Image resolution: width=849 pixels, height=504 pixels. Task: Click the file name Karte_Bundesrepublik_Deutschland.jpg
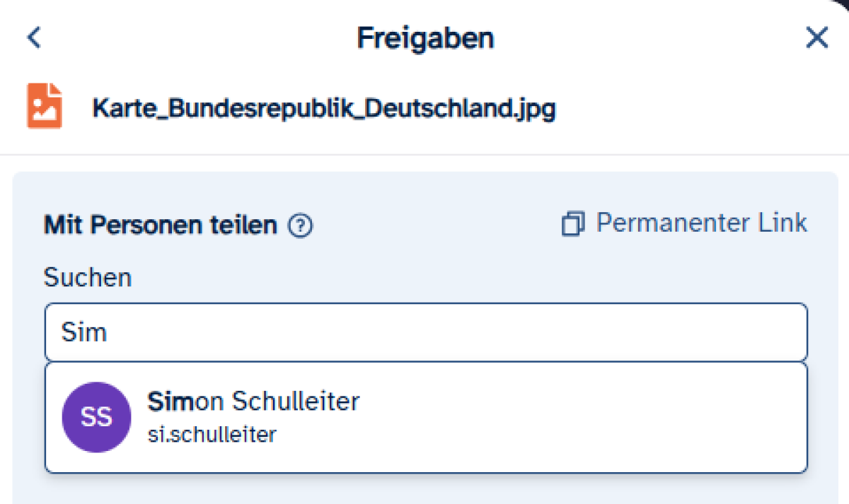click(x=324, y=108)
